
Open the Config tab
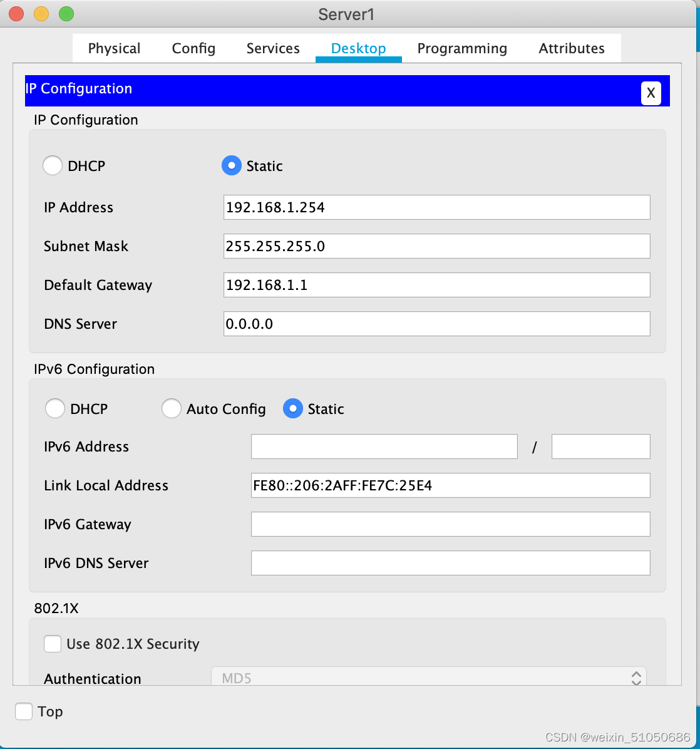193,48
